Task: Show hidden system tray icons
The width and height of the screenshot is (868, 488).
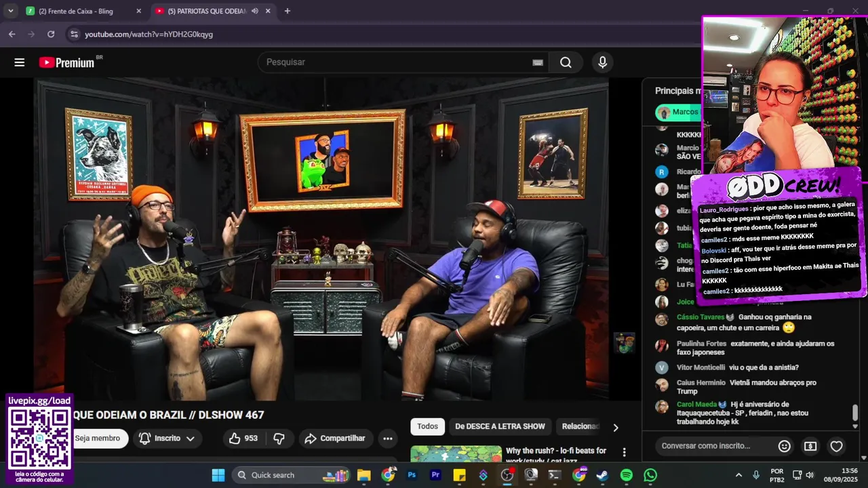Action: [738, 475]
